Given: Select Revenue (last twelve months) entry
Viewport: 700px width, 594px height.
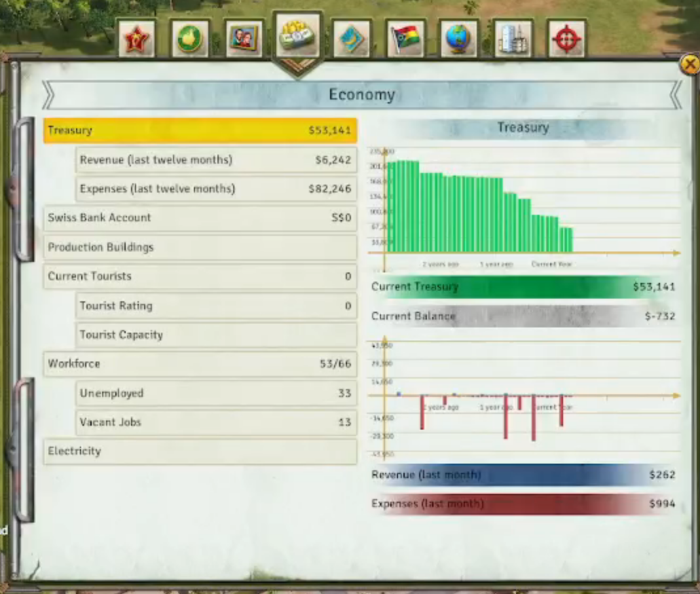Looking at the screenshot, I should click(x=216, y=160).
